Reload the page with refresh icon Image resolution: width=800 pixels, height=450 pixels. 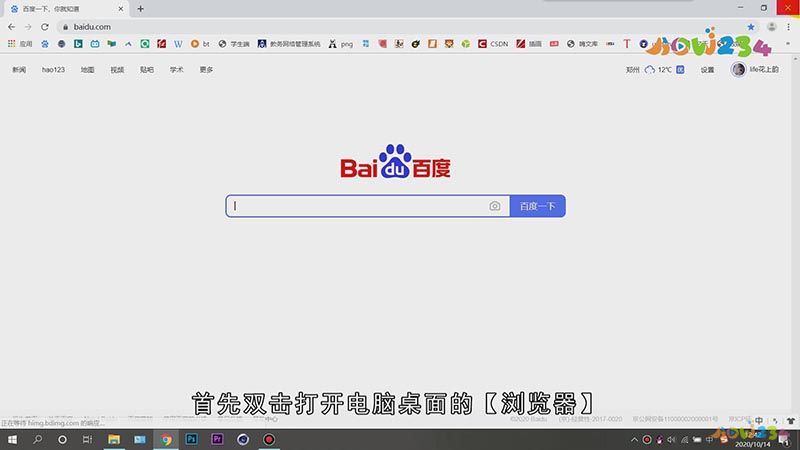[x=45, y=27]
